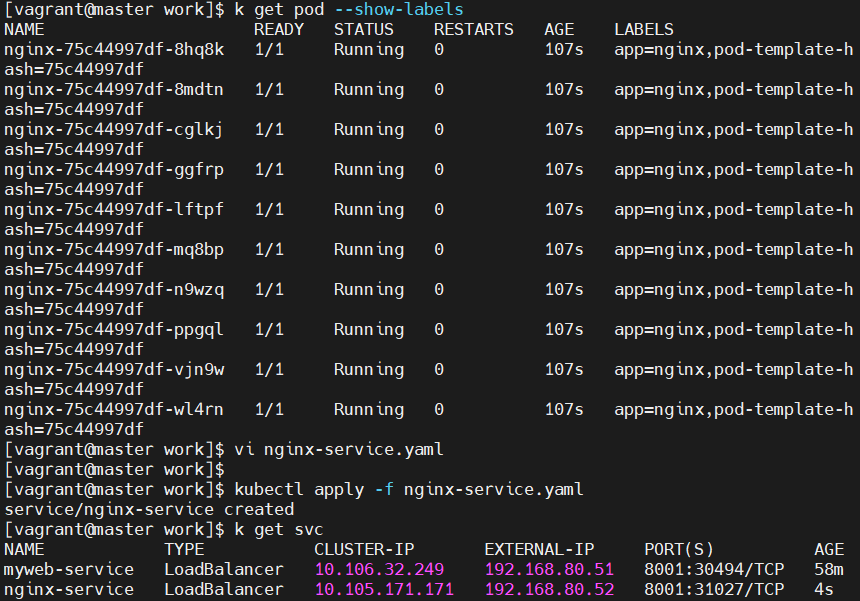860x601 pixels.
Task: Click pod name nginx-75c44997df-n9wzq
Action: (114, 290)
